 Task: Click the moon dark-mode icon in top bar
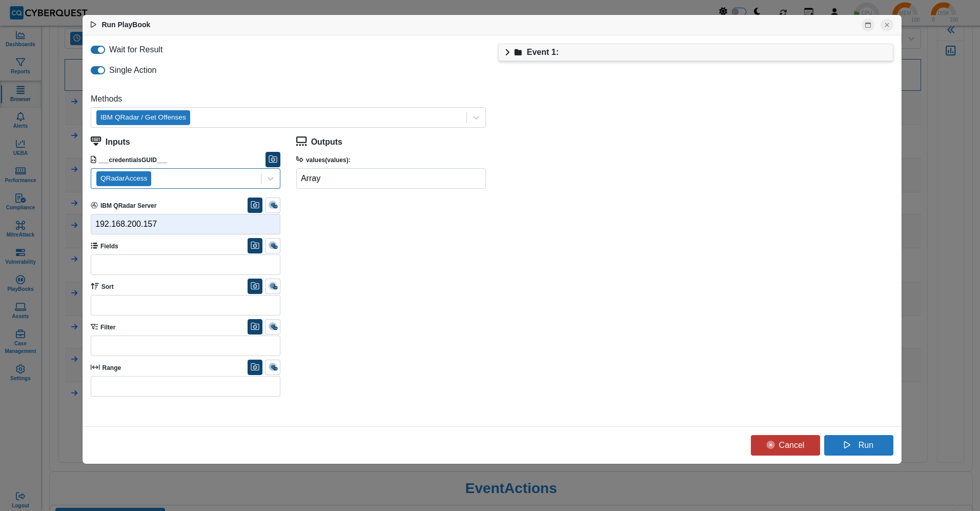[757, 11]
